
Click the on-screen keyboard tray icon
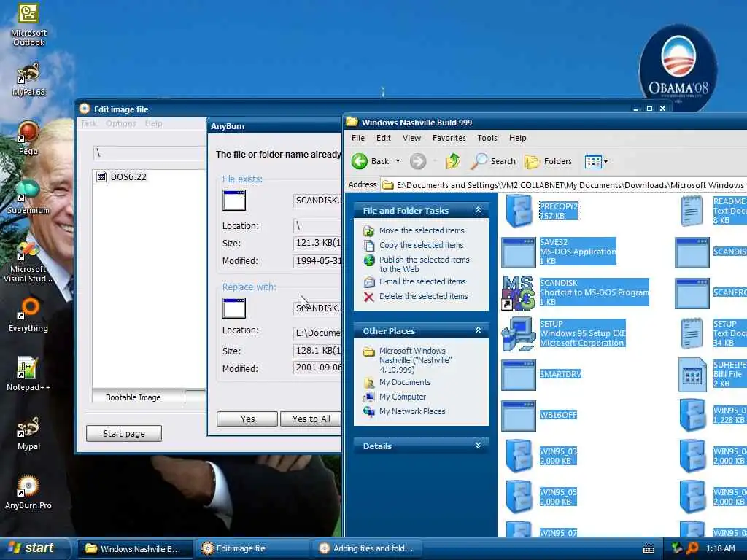coord(649,548)
